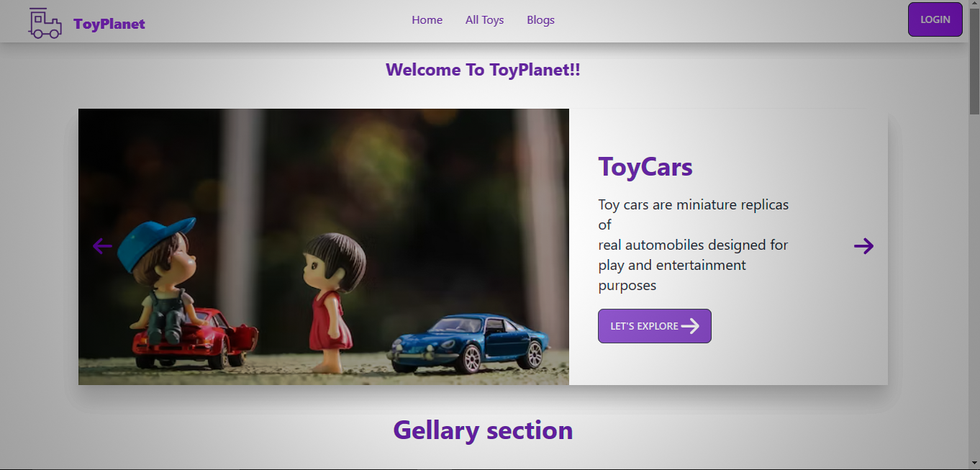The image size is (980, 470).
Task: Open the All Toys page
Action: click(x=484, y=19)
